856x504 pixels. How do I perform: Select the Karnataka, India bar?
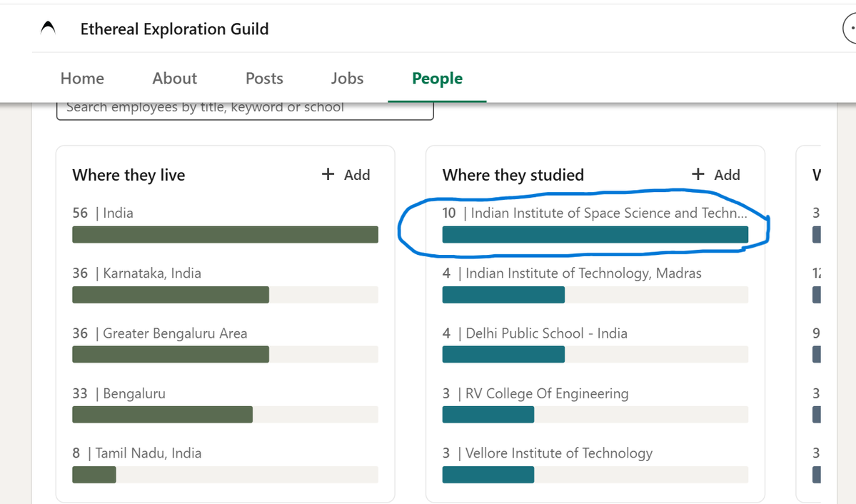(225, 295)
